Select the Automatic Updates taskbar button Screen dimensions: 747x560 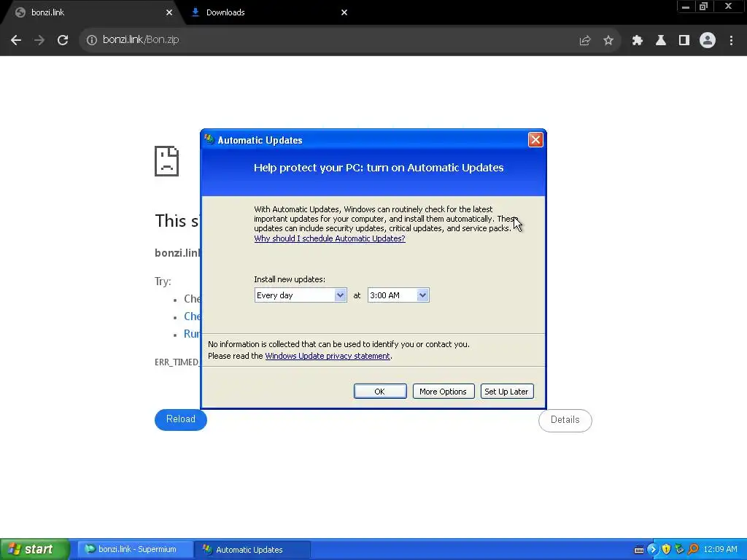click(x=252, y=549)
